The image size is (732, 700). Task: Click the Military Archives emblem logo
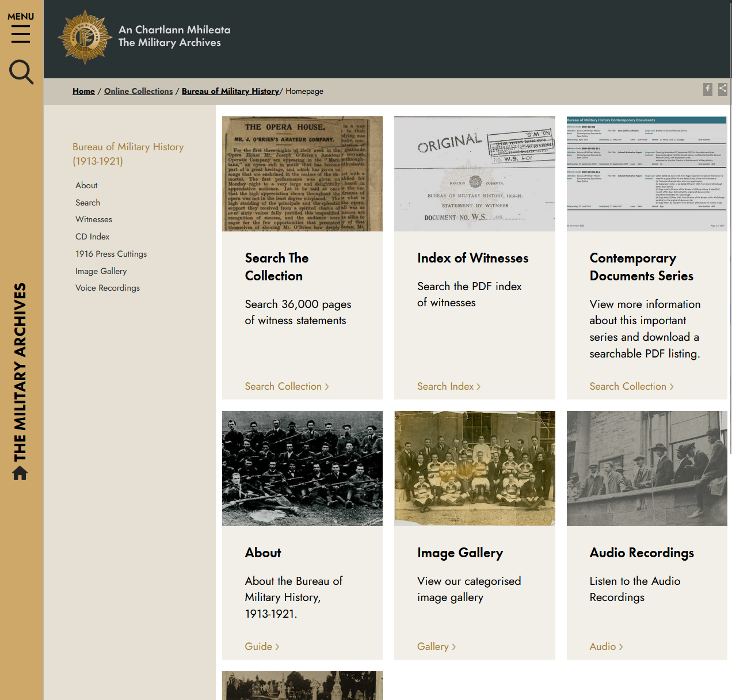(x=85, y=37)
